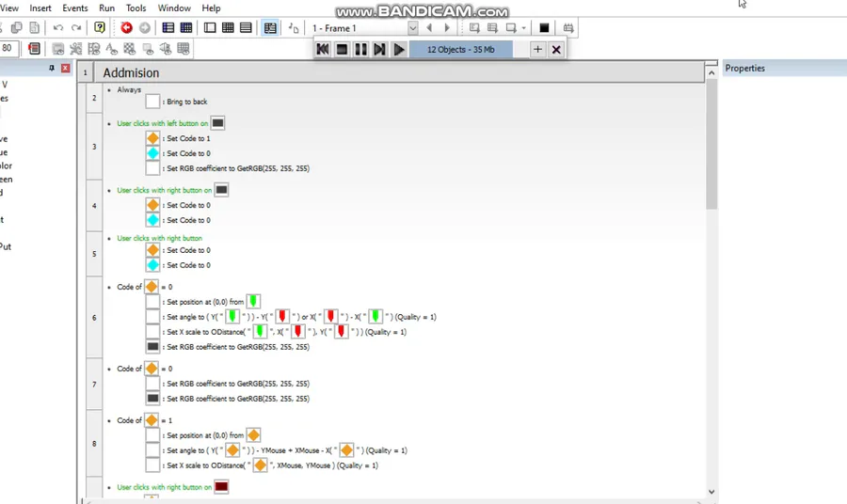This screenshot has width=847, height=504.
Task: Click 'Code of' condition equal to 1
Action: point(144,420)
